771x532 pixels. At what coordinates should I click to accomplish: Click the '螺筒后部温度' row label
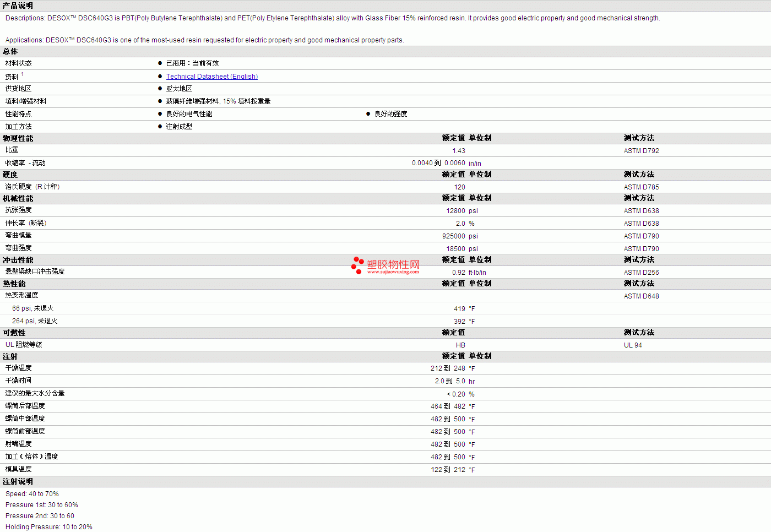(25, 406)
